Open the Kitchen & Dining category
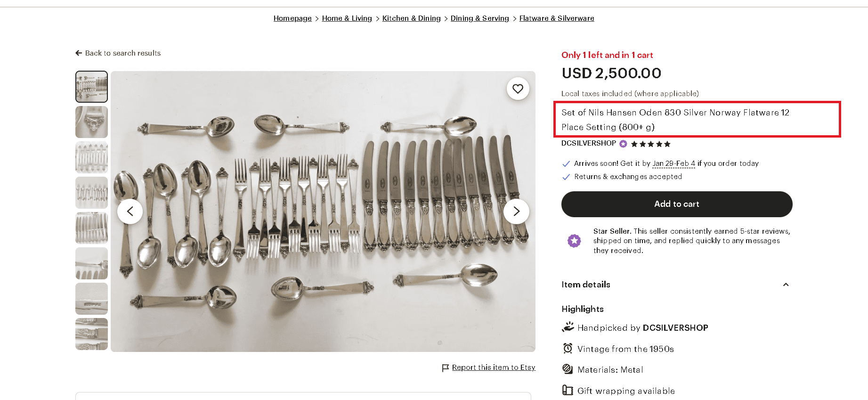Viewport: 868px width, 400px height. coord(411,18)
